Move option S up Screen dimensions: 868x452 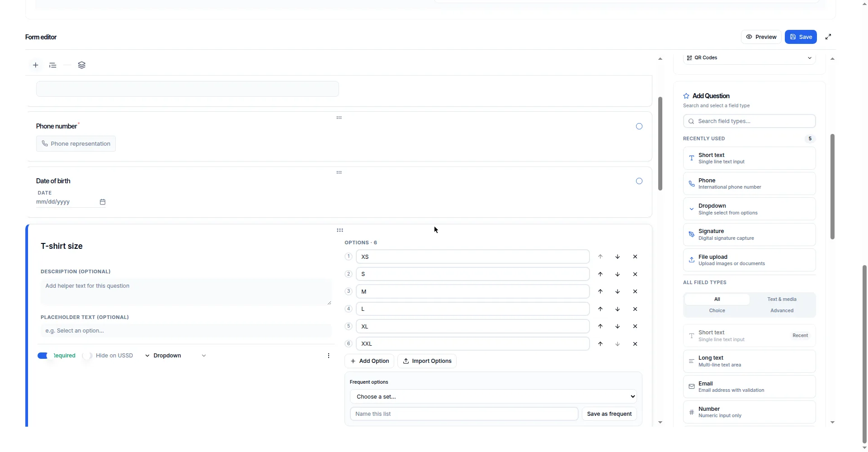[600, 274]
